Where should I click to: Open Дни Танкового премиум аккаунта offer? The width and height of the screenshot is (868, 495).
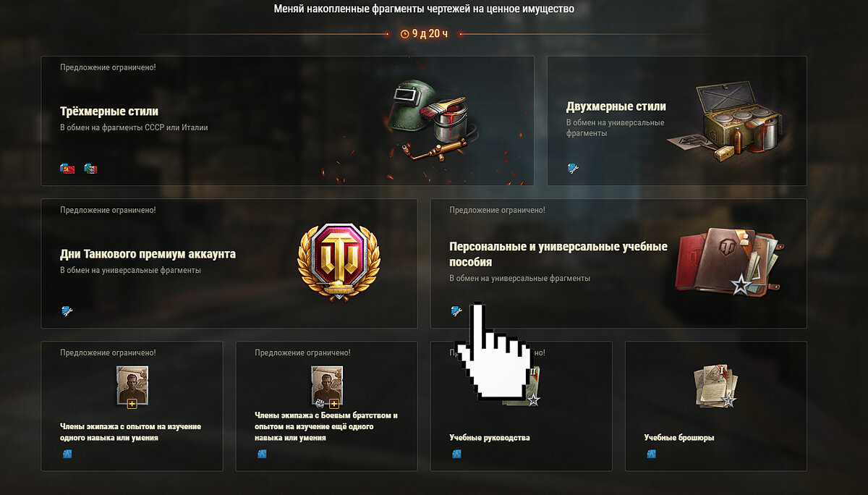click(229, 263)
